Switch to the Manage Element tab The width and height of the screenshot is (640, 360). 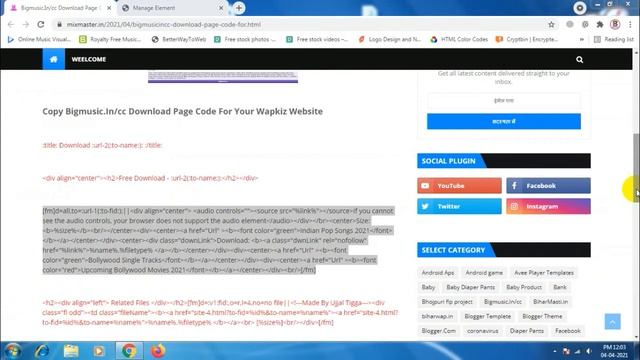click(x=171, y=8)
